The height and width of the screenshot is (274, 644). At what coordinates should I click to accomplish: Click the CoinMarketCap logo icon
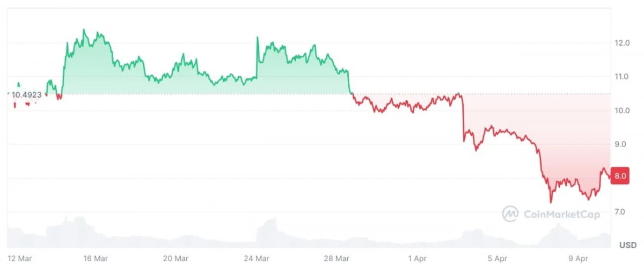coord(510,214)
